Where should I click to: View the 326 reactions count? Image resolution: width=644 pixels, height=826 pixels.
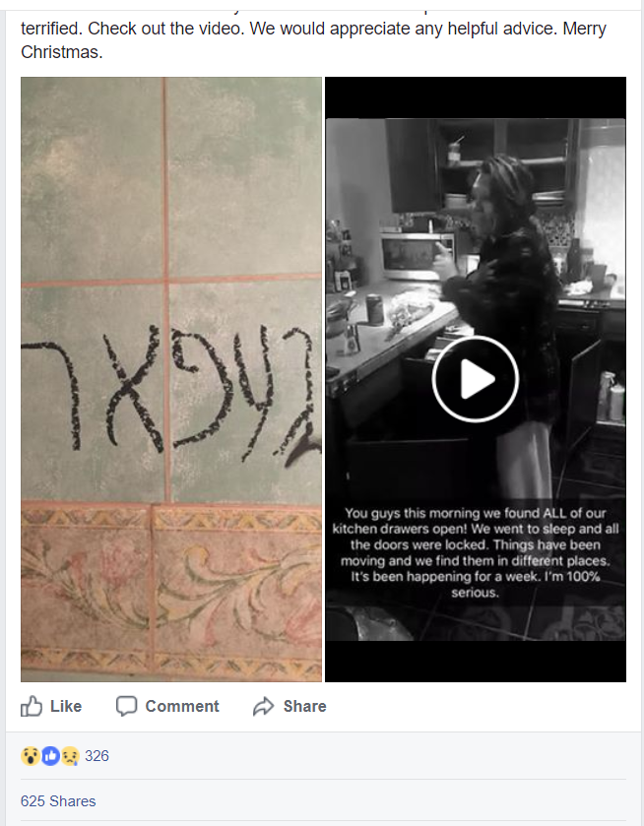[97, 756]
